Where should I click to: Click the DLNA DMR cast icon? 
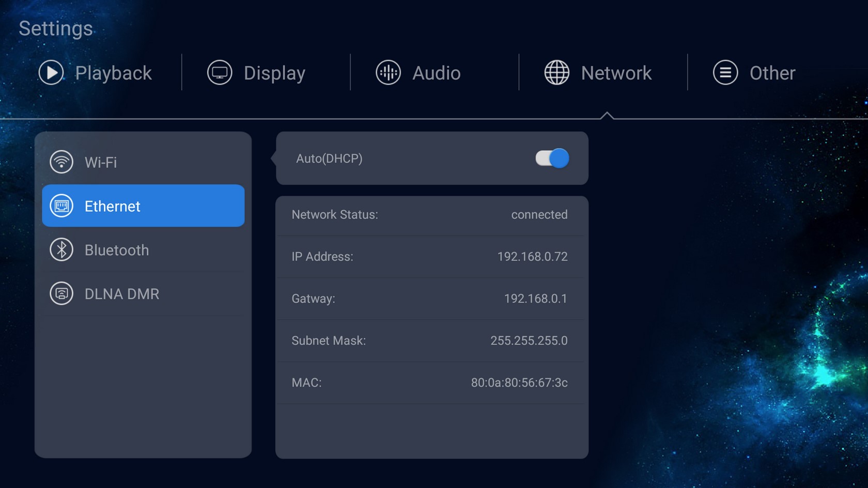61,293
